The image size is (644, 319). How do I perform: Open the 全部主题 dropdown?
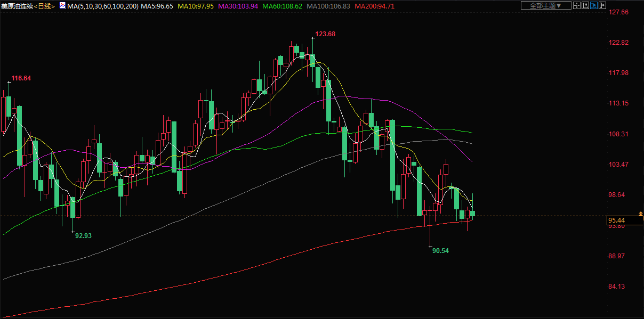pyautogui.click(x=545, y=5)
